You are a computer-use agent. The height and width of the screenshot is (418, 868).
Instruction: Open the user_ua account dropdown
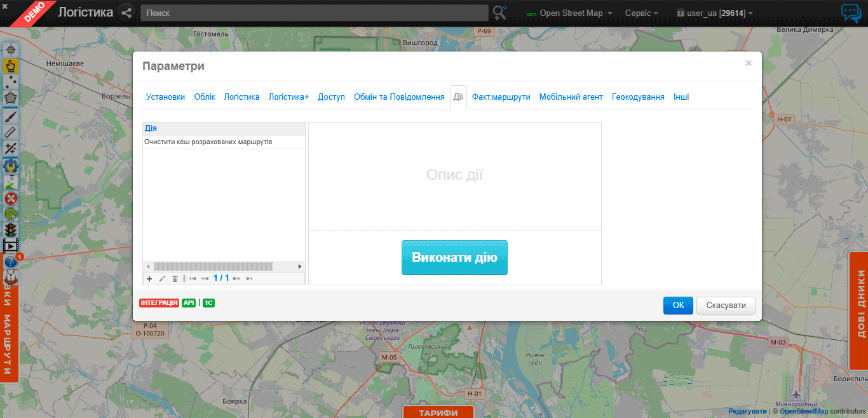715,13
